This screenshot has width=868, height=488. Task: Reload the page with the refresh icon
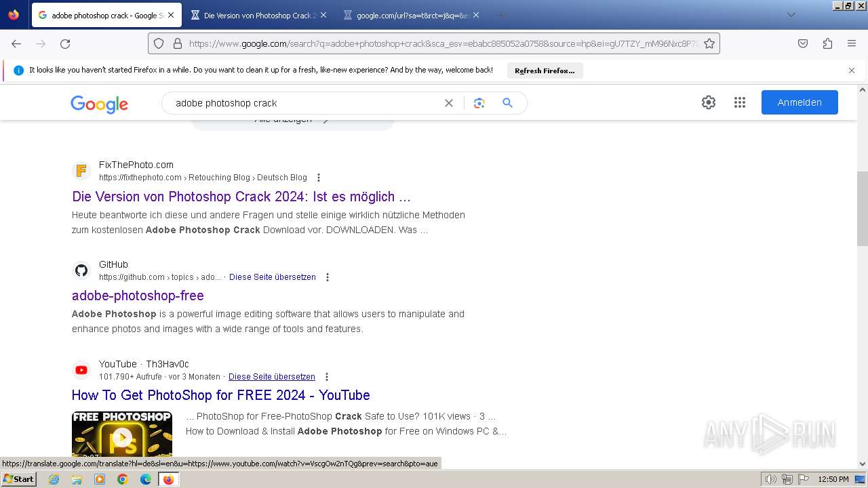pyautogui.click(x=65, y=43)
